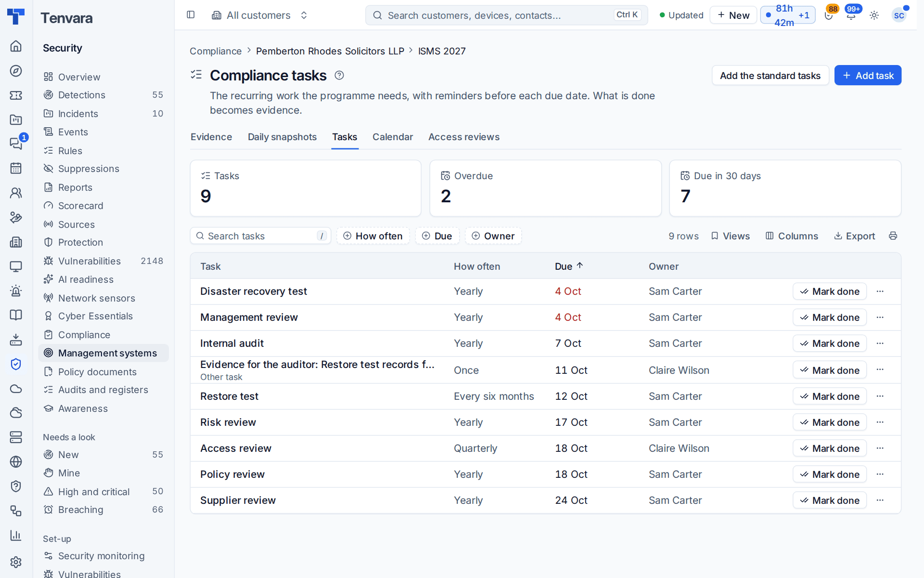924x578 pixels.
Task: Open the settings gear icon in rail
Action: pyautogui.click(x=16, y=562)
